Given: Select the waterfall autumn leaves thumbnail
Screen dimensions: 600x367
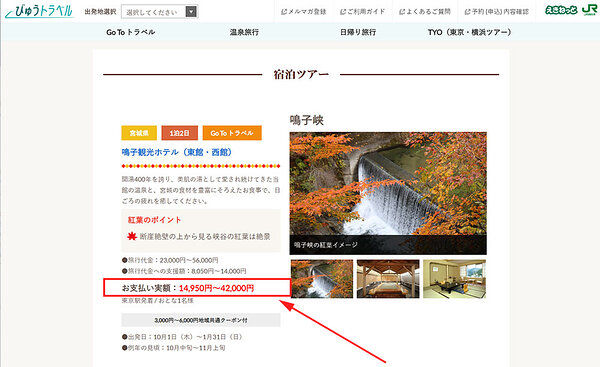Looking at the screenshot, I should 322,279.
